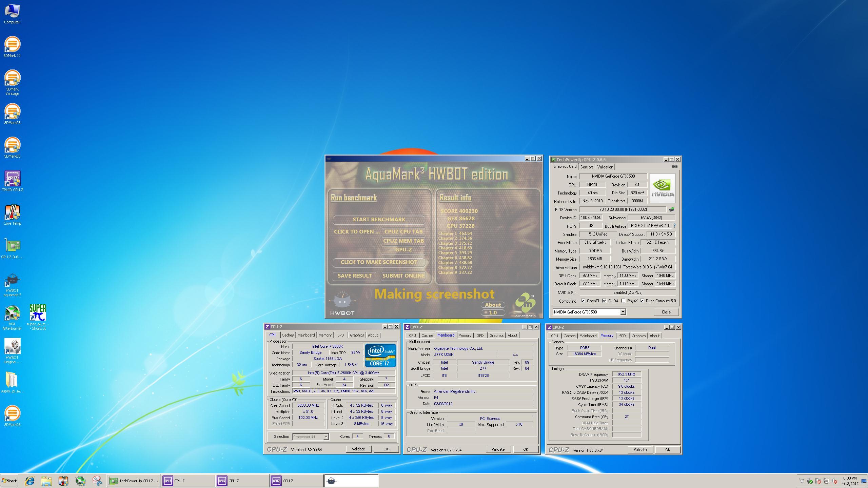The height and width of the screenshot is (488, 868).
Task: Toggle the DirectCompute 5.0 checkbox
Action: pyautogui.click(x=642, y=301)
